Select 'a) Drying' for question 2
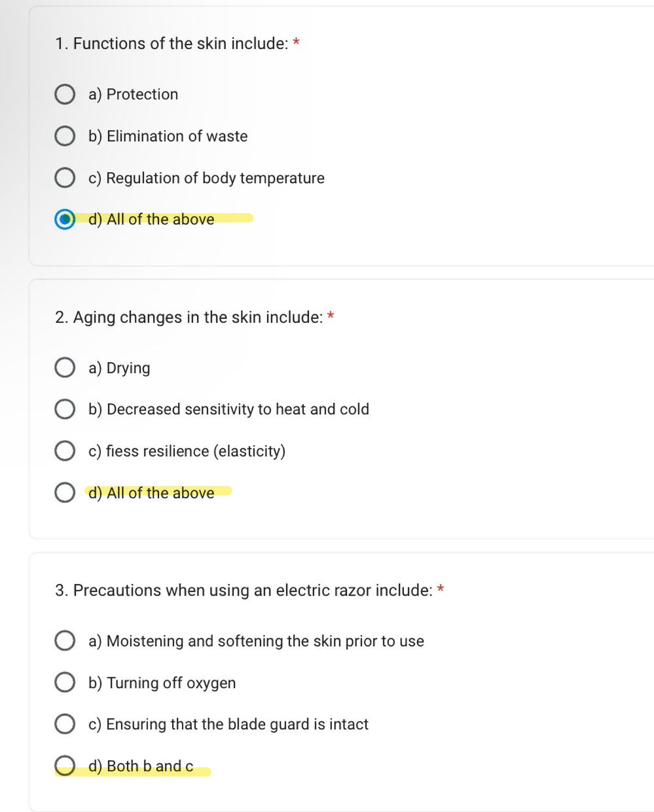This screenshot has height=812, width=654. [x=65, y=367]
